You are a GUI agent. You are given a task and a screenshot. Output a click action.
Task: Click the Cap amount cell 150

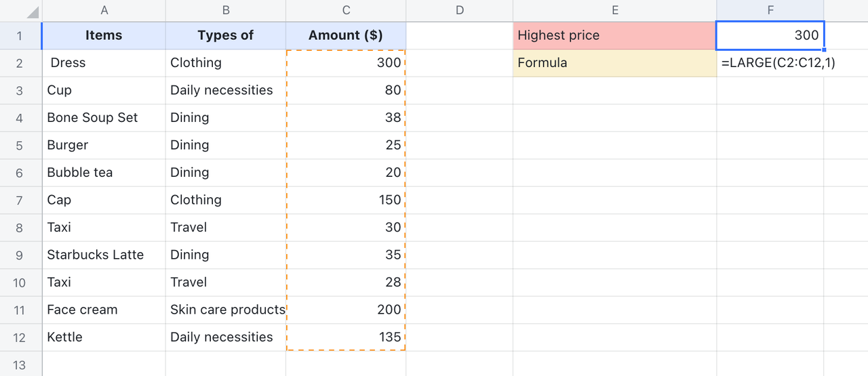[x=346, y=201]
